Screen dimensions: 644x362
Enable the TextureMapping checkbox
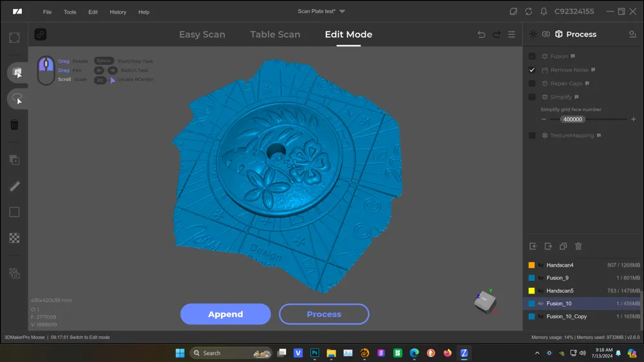point(532,135)
